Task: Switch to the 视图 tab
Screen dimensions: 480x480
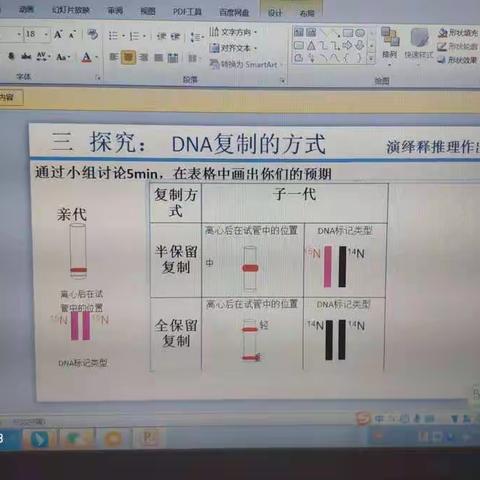Action: [148, 11]
